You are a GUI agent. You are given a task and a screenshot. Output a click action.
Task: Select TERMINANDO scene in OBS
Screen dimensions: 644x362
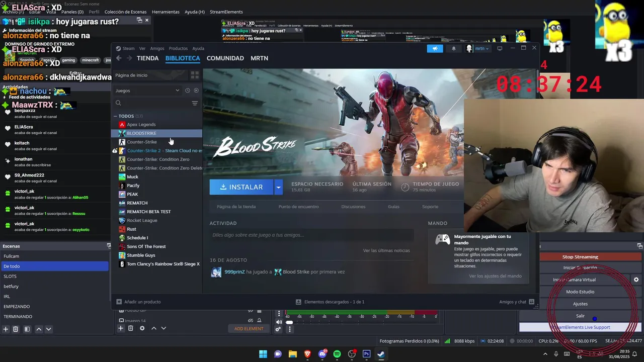tap(54, 317)
